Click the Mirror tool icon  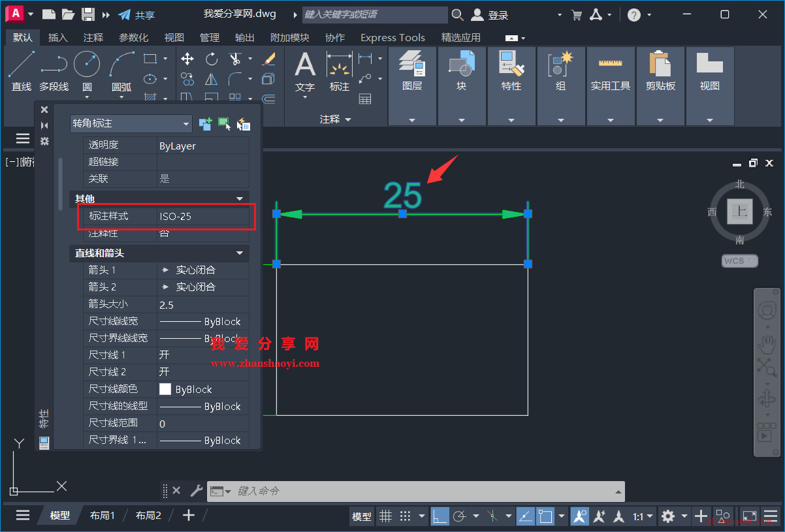pyautogui.click(x=212, y=79)
